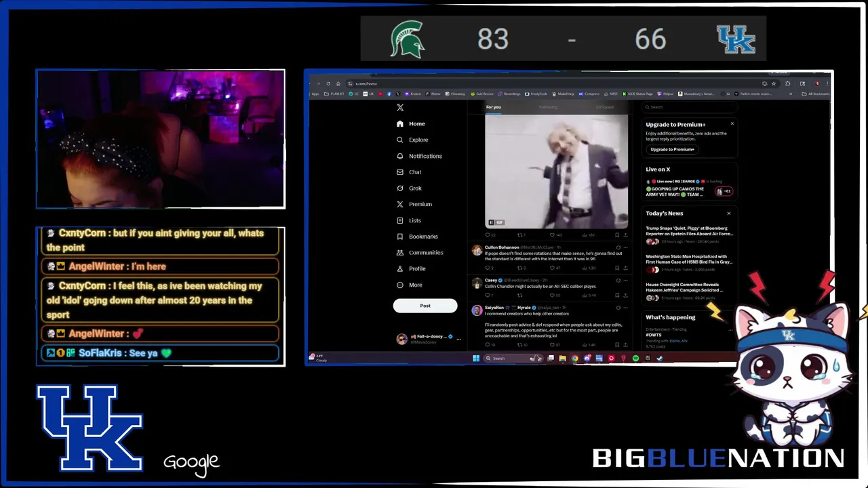Screen dimensions: 868x488
Task: Open the Recordings bookmark
Action: [x=508, y=94]
